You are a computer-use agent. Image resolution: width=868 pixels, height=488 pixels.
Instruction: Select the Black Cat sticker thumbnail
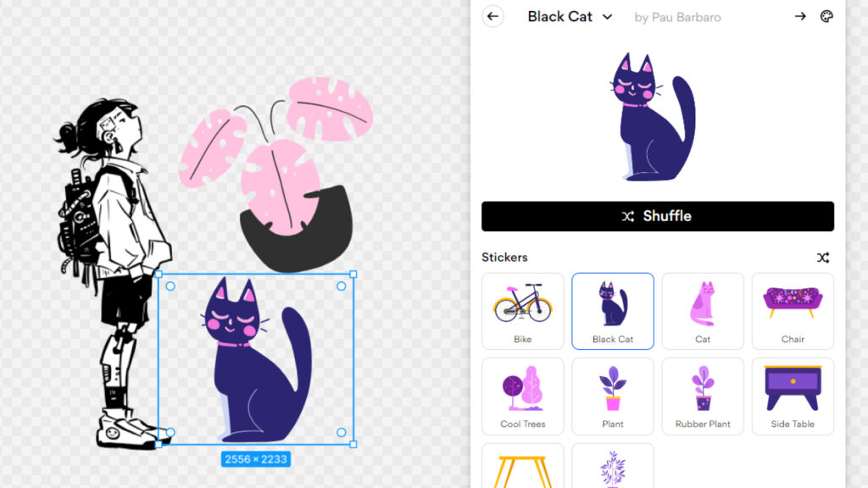pos(613,311)
